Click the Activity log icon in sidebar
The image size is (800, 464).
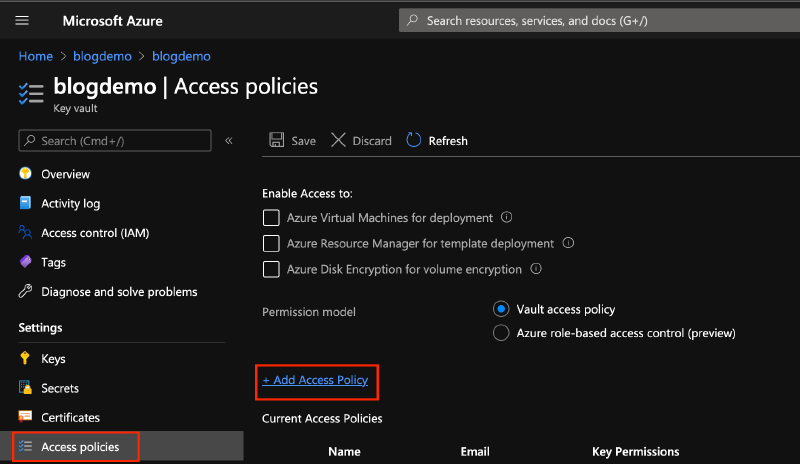tap(25, 203)
